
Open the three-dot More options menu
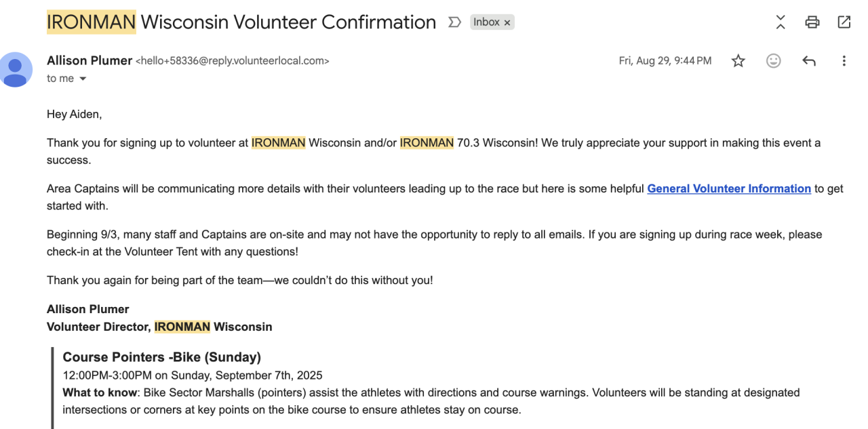pyautogui.click(x=844, y=61)
